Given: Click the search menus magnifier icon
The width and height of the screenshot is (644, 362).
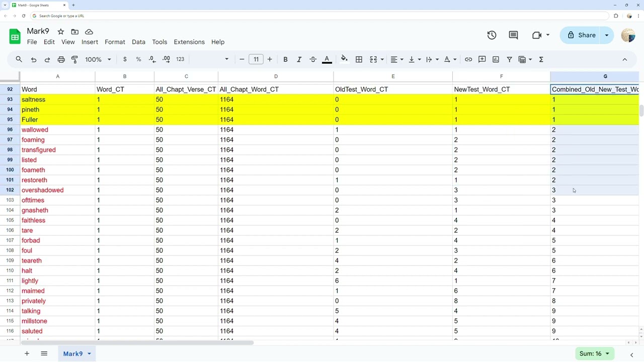Looking at the screenshot, I should point(19,59).
